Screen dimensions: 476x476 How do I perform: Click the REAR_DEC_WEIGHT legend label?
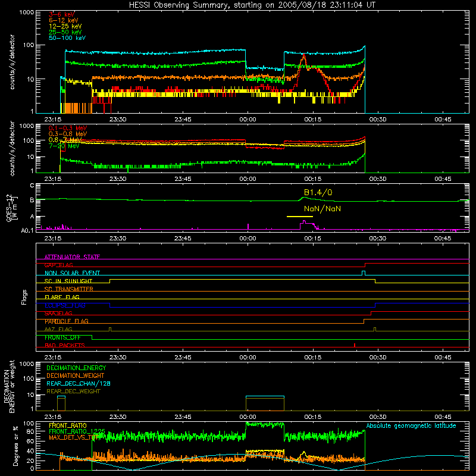(73, 392)
